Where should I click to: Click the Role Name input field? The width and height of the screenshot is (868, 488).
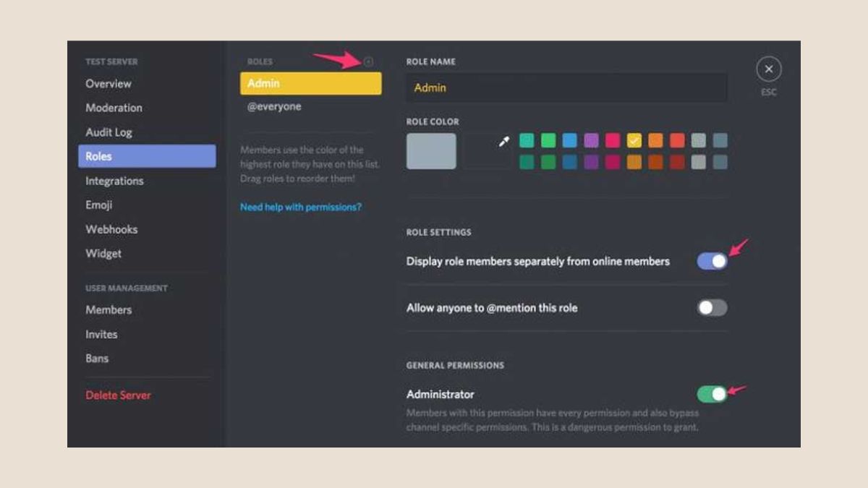click(x=566, y=87)
